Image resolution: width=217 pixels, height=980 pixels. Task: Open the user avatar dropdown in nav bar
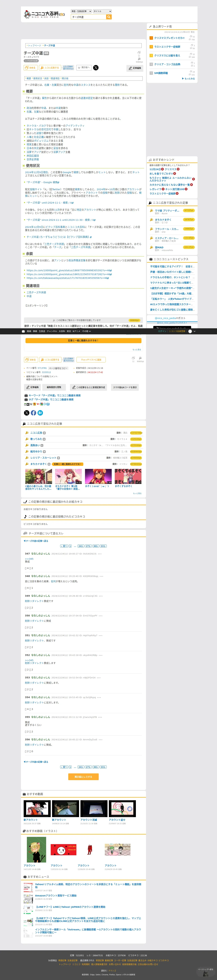192,331
